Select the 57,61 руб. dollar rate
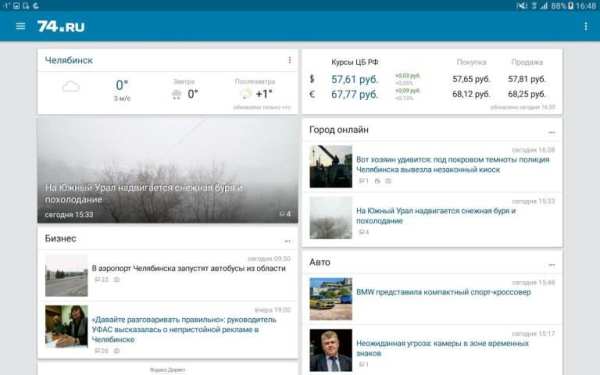The image size is (600, 375). pos(355,79)
